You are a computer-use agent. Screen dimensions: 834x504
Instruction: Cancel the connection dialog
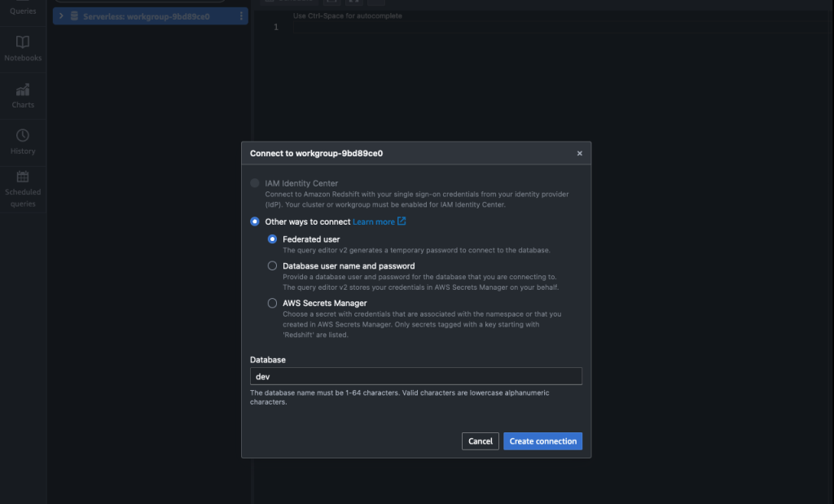click(481, 441)
